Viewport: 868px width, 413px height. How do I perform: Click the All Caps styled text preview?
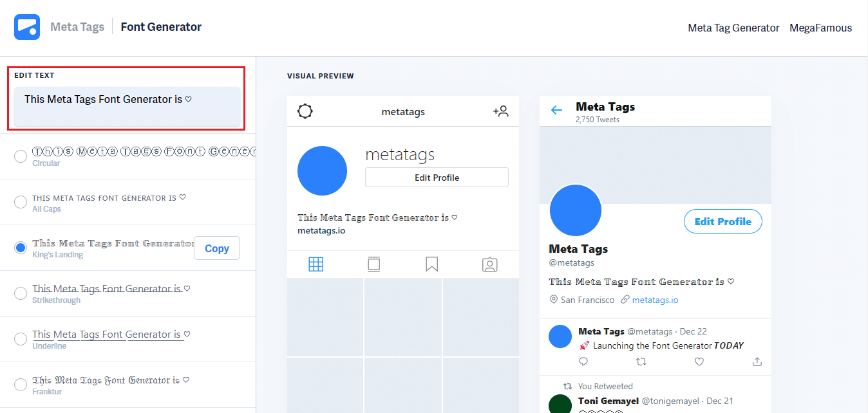[109, 197]
